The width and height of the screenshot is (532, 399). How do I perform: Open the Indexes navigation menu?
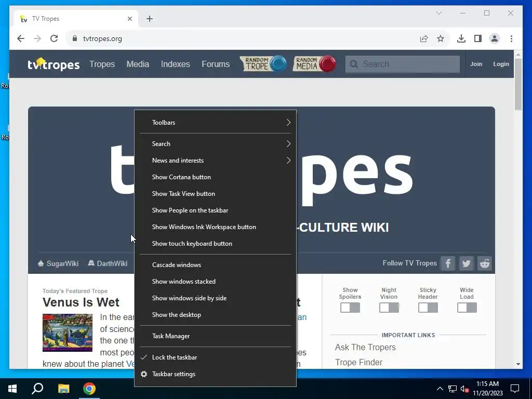tap(176, 64)
